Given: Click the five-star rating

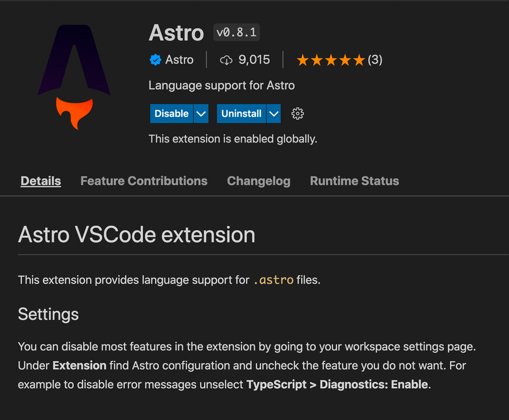Looking at the screenshot, I should (x=331, y=60).
